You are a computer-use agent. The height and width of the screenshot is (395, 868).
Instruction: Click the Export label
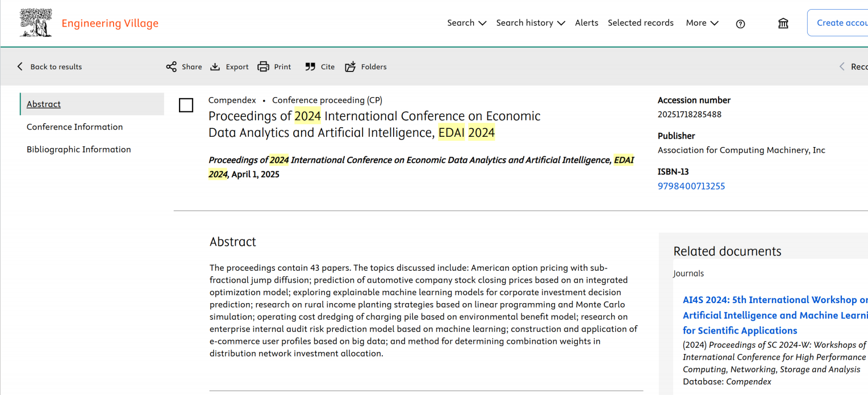[x=237, y=67]
